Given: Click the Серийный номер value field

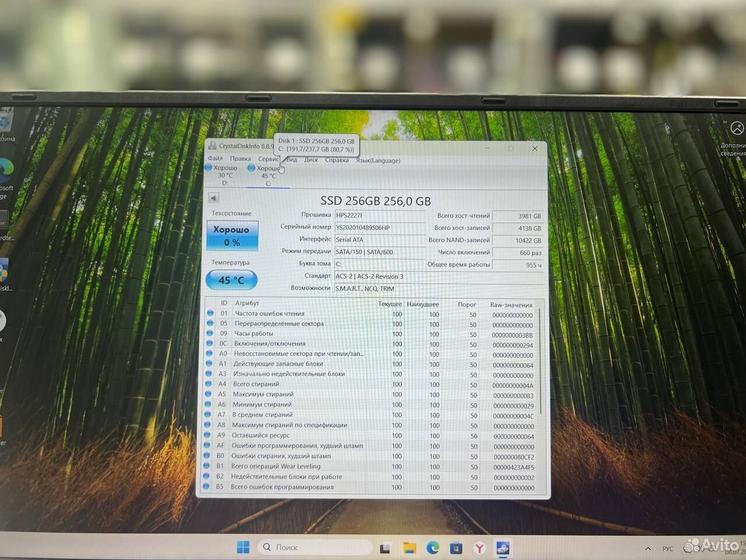Looking at the screenshot, I should 379,228.
